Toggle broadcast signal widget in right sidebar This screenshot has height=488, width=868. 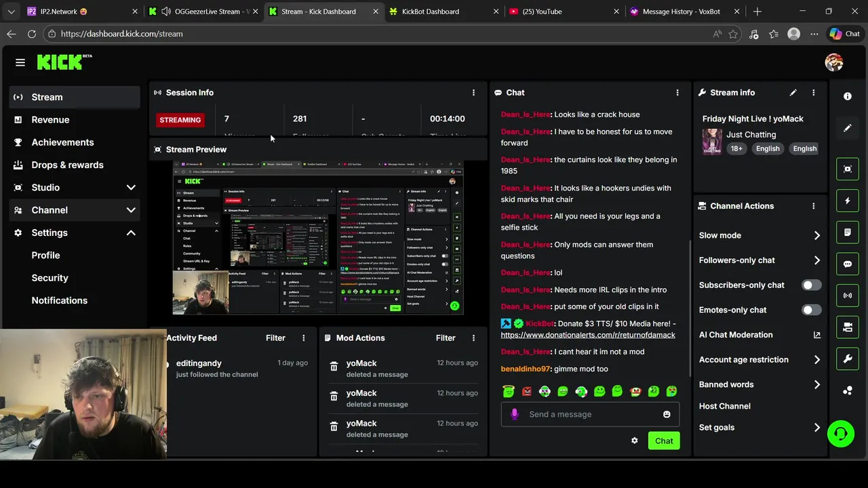(847, 296)
